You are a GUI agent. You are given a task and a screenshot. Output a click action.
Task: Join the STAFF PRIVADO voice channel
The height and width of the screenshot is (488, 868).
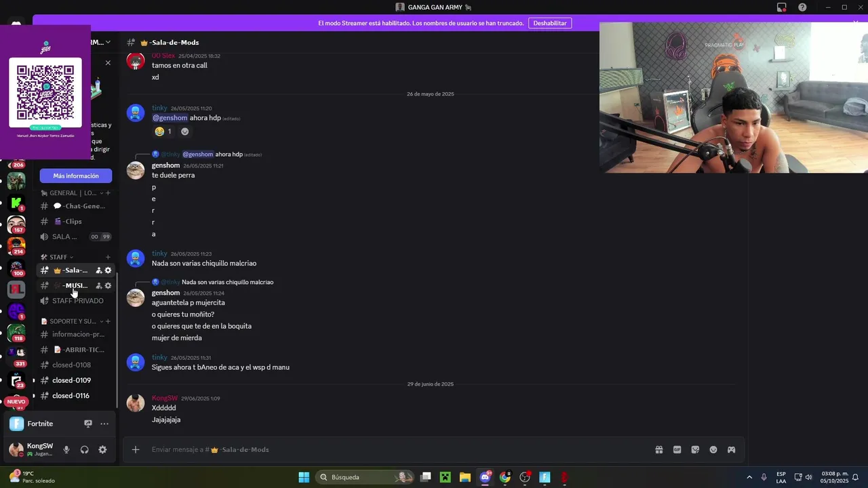[76, 301]
